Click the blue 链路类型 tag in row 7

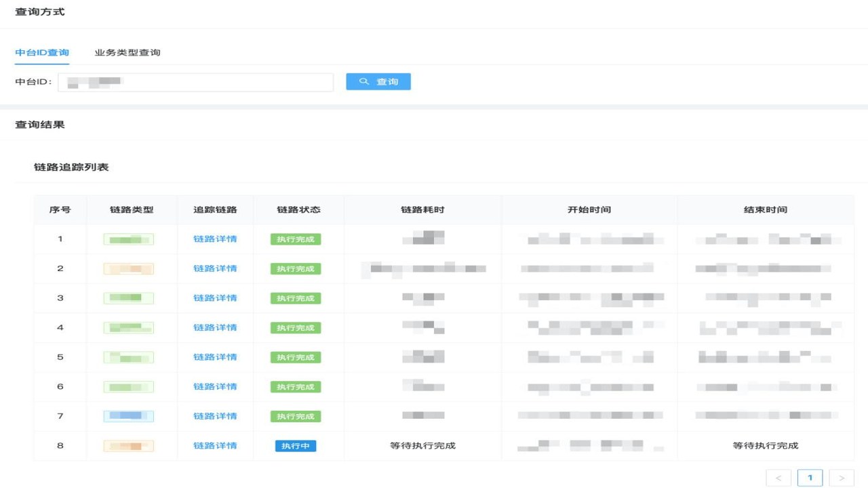coord(129,416)
